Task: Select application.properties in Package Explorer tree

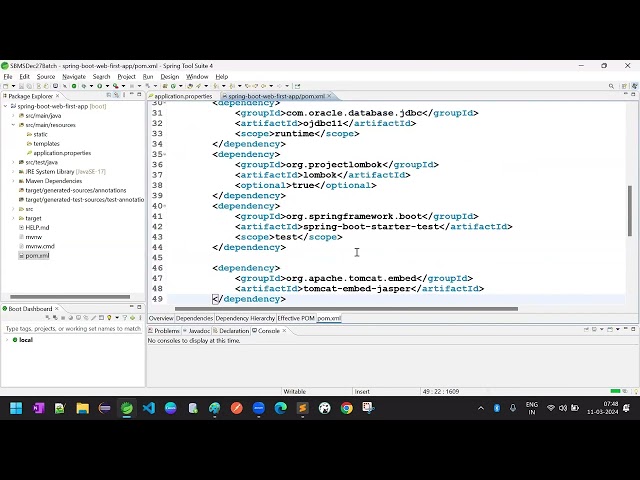Action: tap(59, 153)
